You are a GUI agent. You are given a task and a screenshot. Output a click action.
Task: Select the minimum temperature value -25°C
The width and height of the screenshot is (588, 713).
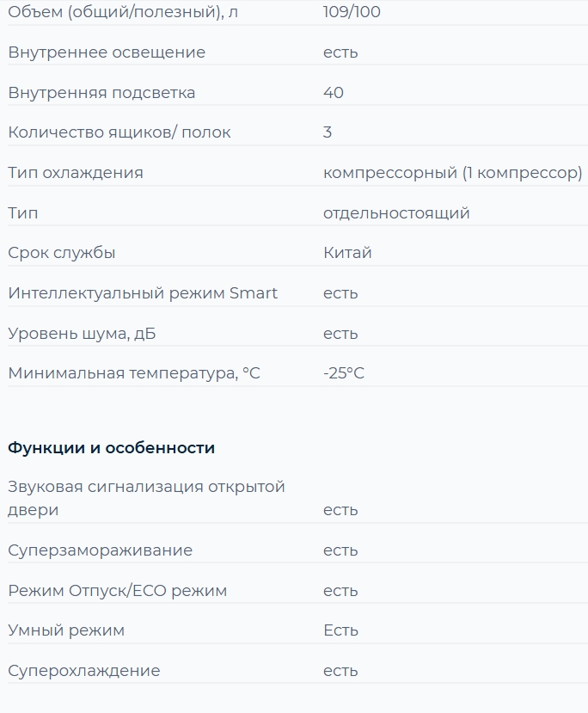pos(344,373)
